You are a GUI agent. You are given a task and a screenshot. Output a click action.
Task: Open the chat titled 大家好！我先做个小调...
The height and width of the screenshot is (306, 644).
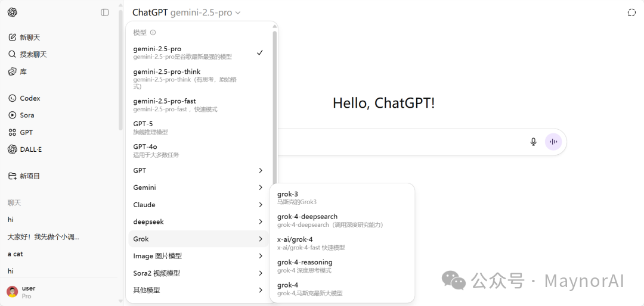click(43, 237)
